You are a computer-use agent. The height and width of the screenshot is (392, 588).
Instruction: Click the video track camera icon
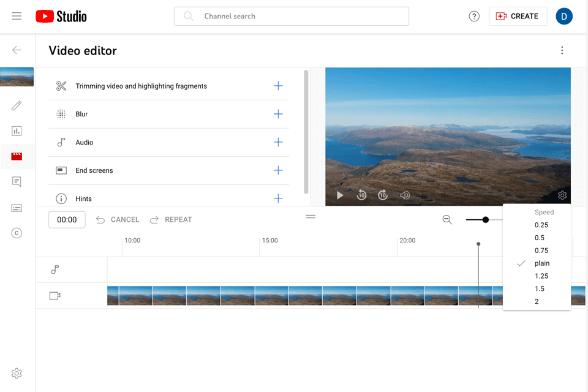tap(55, 296)
